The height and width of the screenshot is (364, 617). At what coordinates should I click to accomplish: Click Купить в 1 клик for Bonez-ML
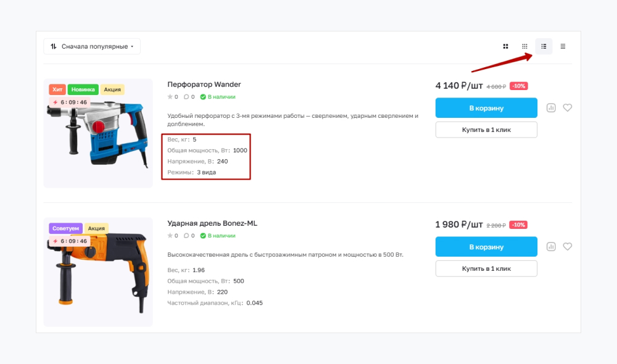[x=486, y=269]
